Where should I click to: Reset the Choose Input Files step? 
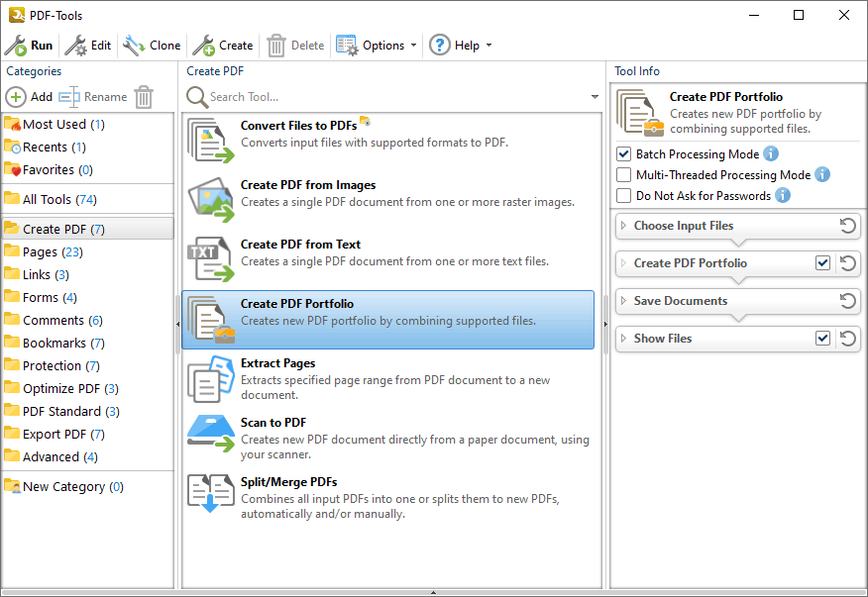(848, 226)
